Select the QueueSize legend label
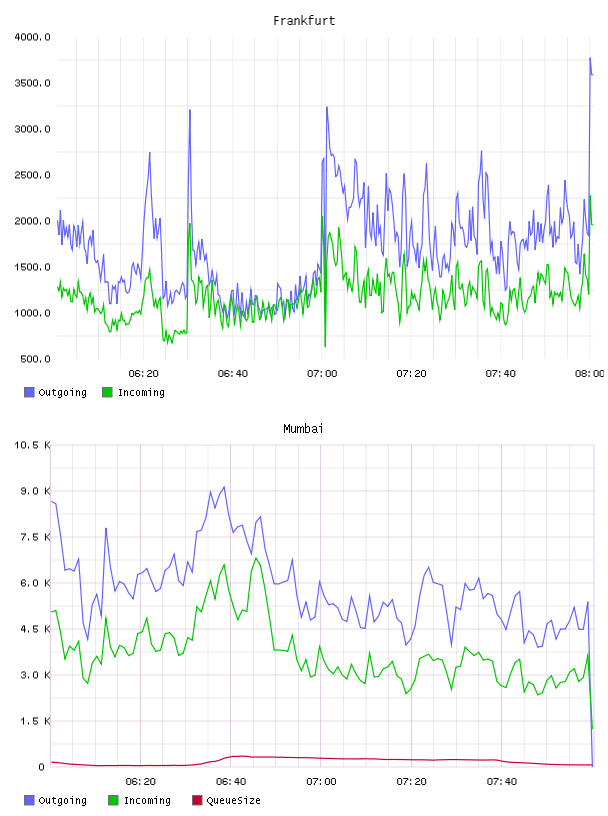This screenshot has height=816, width=608. tap(233, 800)
